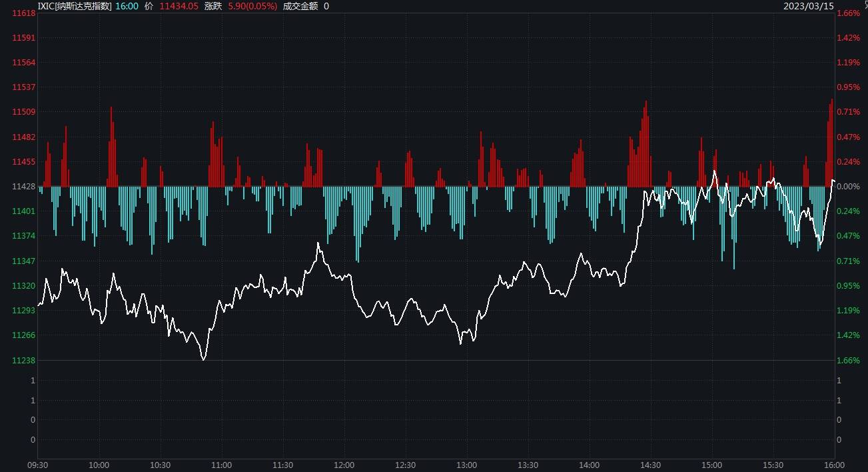This screenshot has width=868, height=472.
Task: Select the 14:30 time axis marker
Action: point(650,465)
